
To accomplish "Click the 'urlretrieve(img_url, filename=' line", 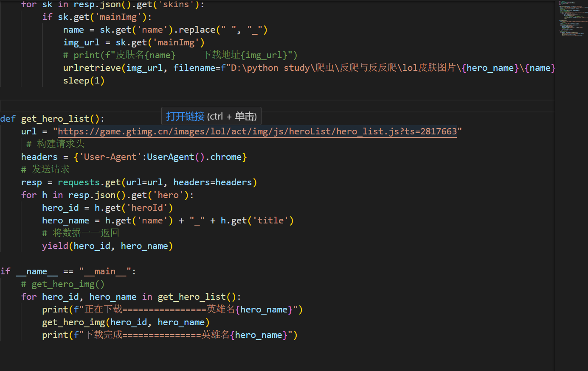I will pos(309,68).
